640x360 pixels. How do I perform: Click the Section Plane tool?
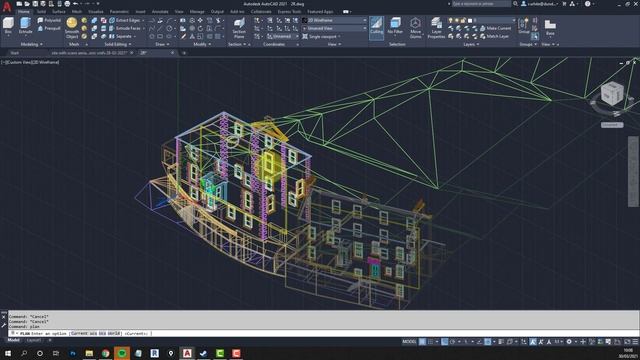click(x=239, y=28)
